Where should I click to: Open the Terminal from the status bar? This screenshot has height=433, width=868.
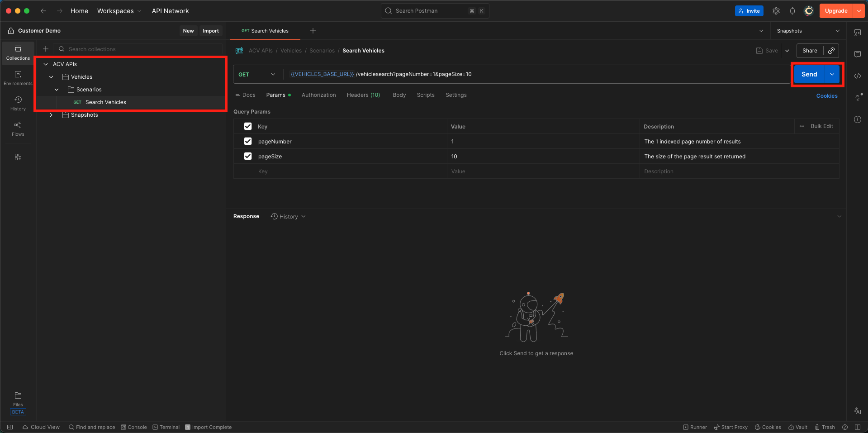[x=166, y=427]
